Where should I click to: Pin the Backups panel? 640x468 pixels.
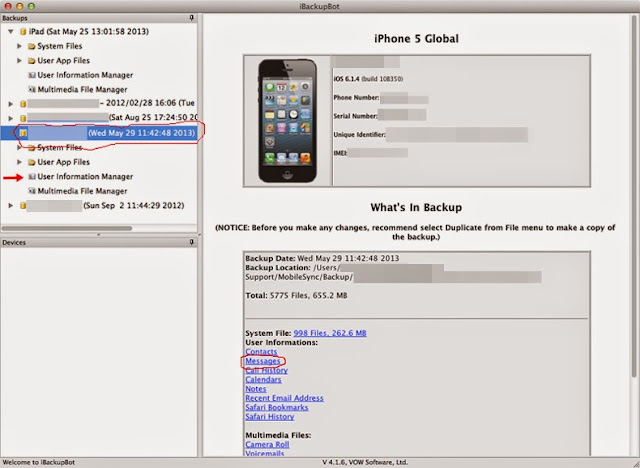(x=191, y=18)
